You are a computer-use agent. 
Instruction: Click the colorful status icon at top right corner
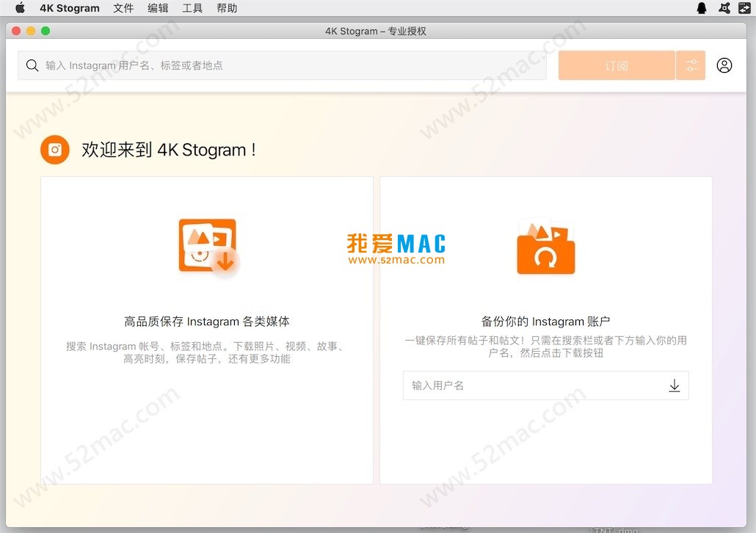pyautogui.click(x=744, y=8)
